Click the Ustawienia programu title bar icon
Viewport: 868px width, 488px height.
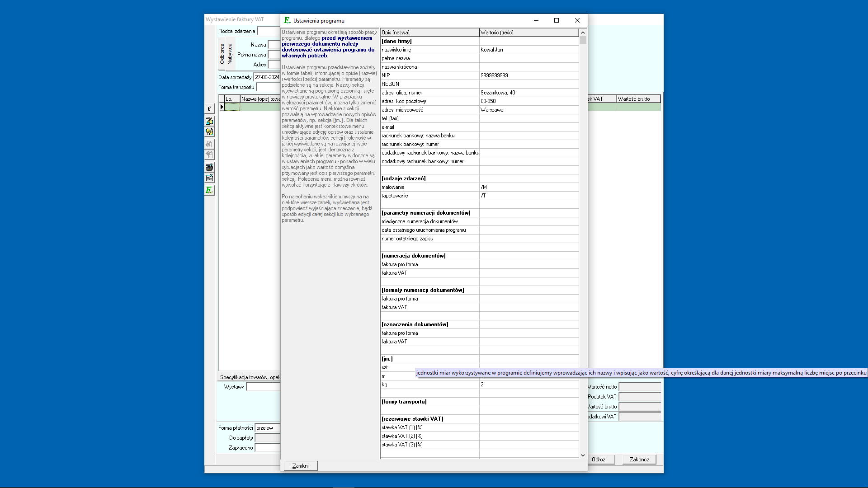287,20
